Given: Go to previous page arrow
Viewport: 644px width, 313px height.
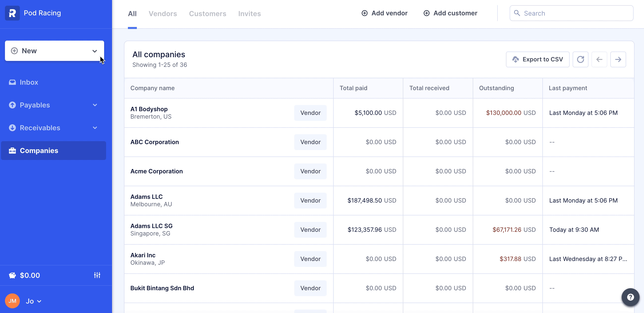Looking at the screenshot, I should (599, 59).
